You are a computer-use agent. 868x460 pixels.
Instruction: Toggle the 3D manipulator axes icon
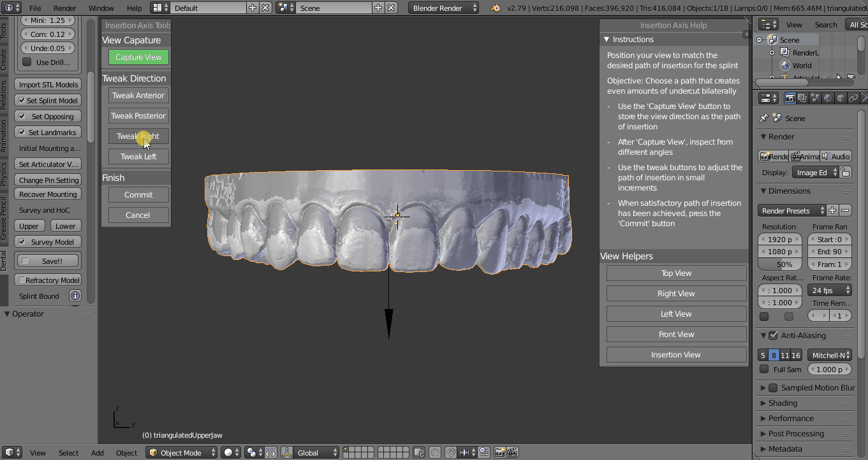click(287, 452)
